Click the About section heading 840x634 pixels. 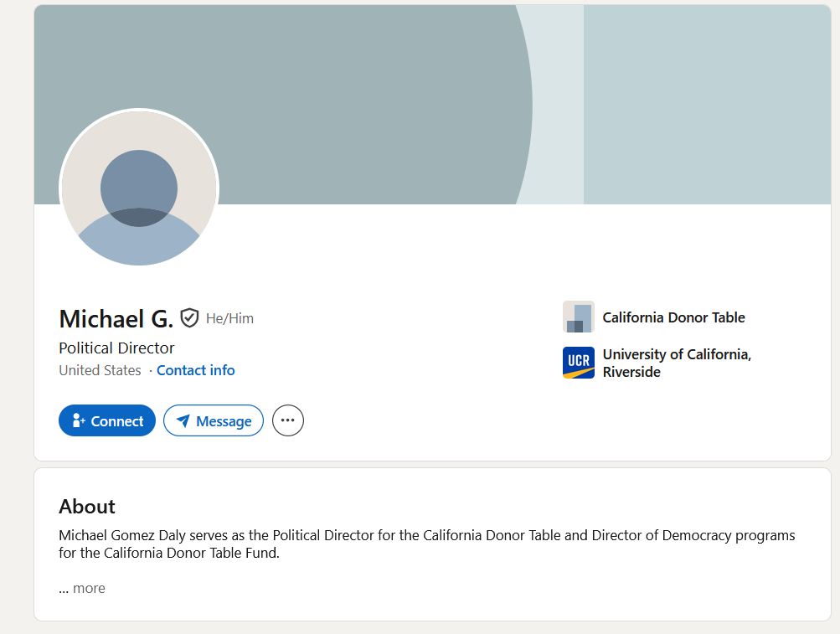pos(87,507)
